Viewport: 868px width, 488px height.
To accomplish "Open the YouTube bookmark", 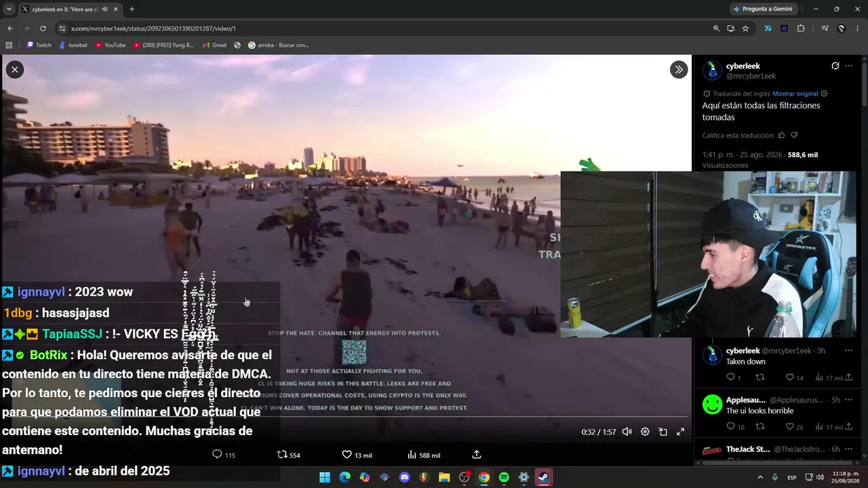I will 111,45.
